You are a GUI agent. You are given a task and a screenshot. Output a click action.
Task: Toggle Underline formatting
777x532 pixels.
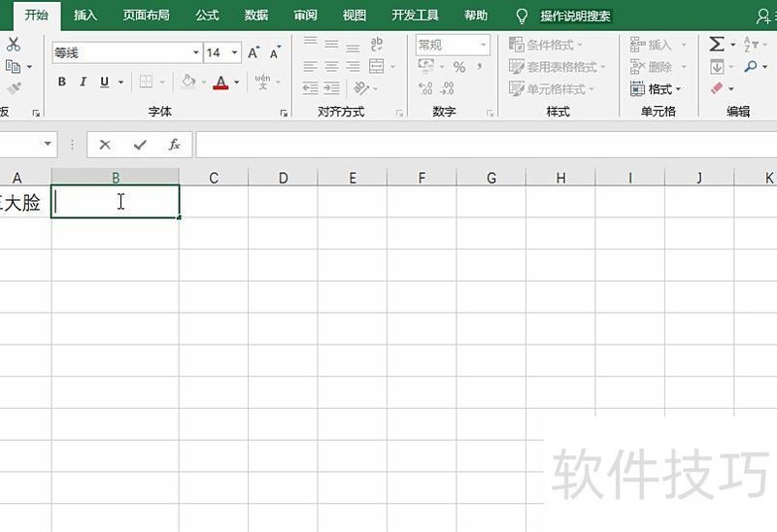click(x=104, y=82)
